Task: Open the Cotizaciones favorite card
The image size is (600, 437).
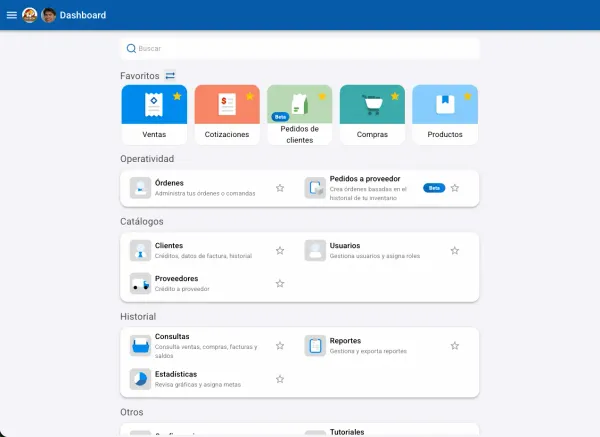Action: (227, 114)
